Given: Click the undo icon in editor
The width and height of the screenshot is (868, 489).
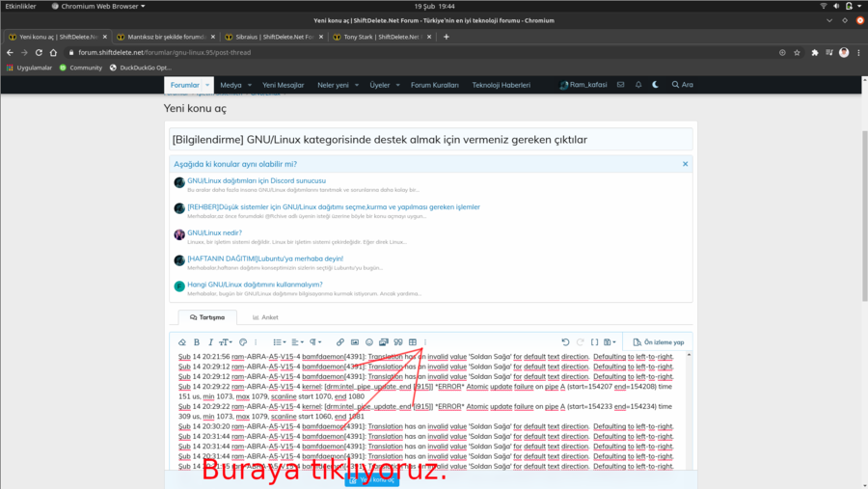Looking at the screenshot, I should coord(565,342).
